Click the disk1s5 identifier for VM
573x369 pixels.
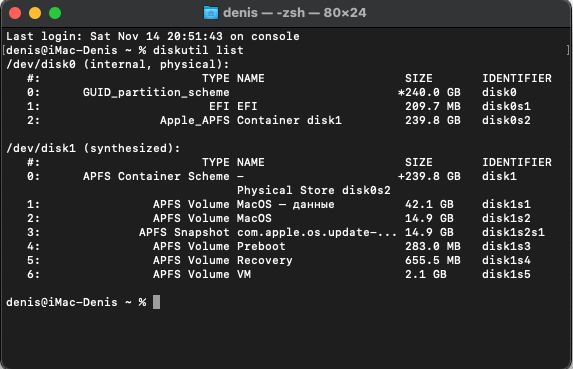[x=506, y=274]
